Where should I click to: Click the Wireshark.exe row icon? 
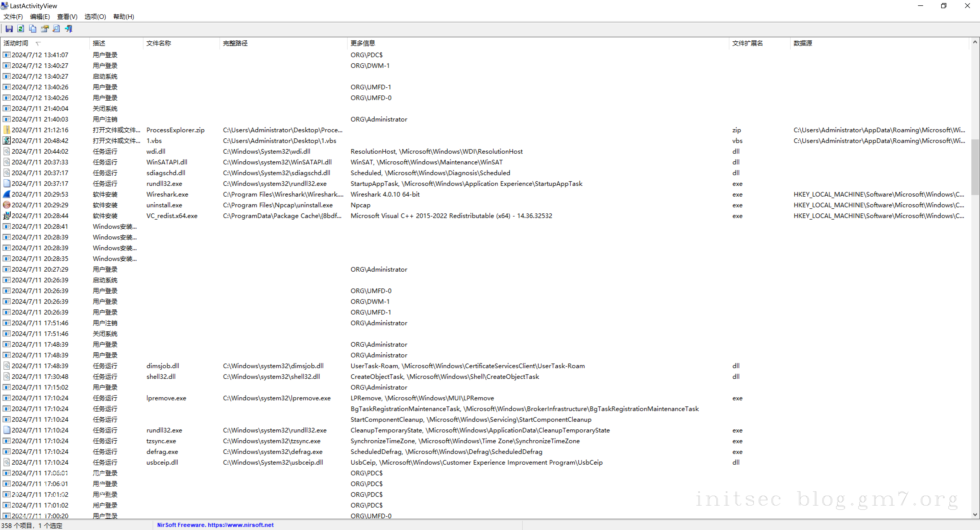6,194
